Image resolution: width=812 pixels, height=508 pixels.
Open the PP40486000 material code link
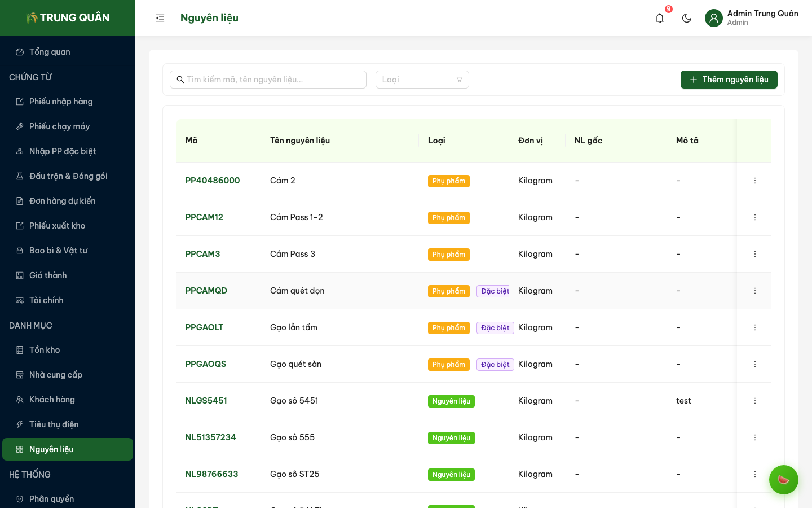213,181
